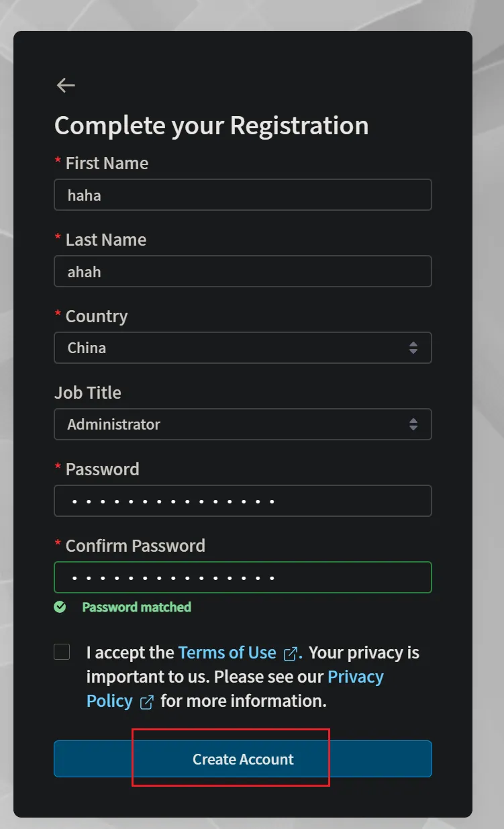Follow the Privacy Policy link
Screen dimensions: 504x829
(x=355, y=677)
